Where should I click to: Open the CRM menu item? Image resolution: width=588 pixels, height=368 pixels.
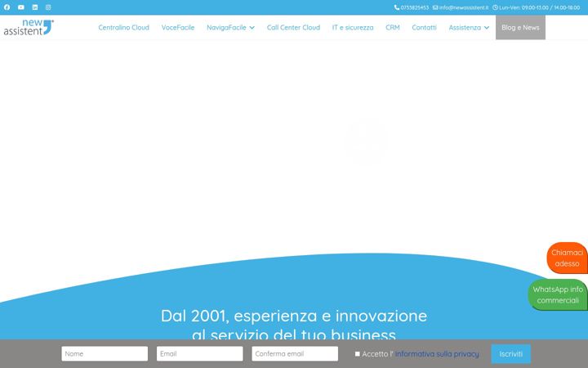pos(393,28)
